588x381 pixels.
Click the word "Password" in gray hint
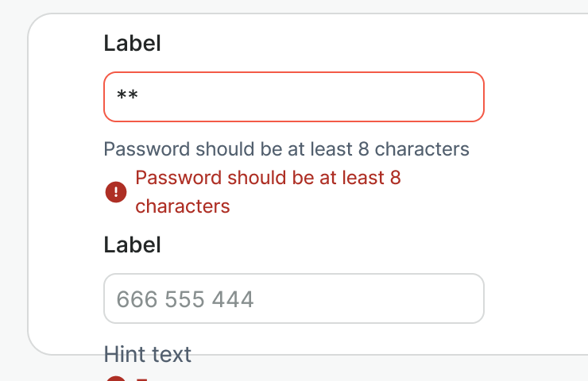[x=147, y=149]
